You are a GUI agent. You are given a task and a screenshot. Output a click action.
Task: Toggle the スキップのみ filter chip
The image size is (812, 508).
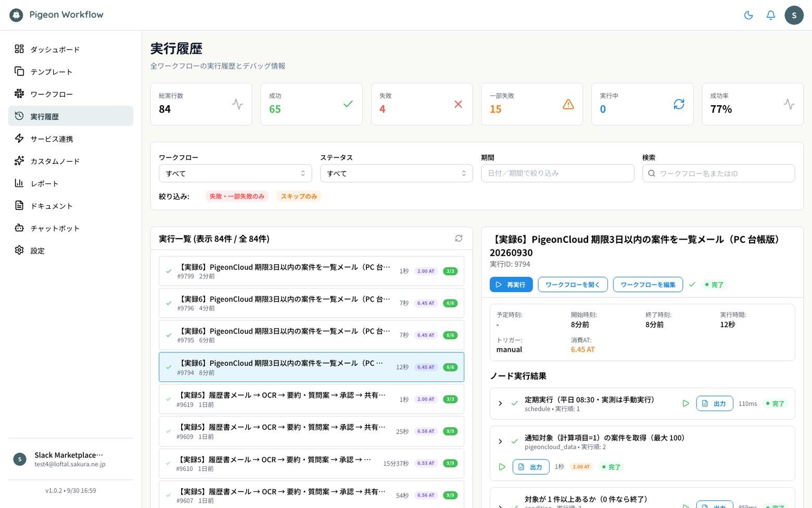tap(299, 196)
